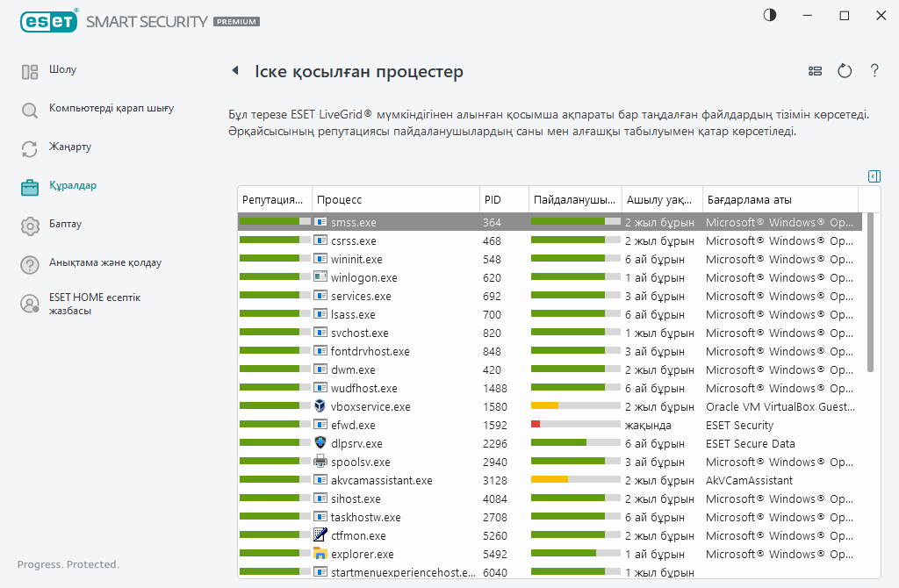Screen dimensions: 899x588
Task: Go back using the arrow beside Іске қосылған процестер
Action: pyautogui.click(x=234, y=70)
